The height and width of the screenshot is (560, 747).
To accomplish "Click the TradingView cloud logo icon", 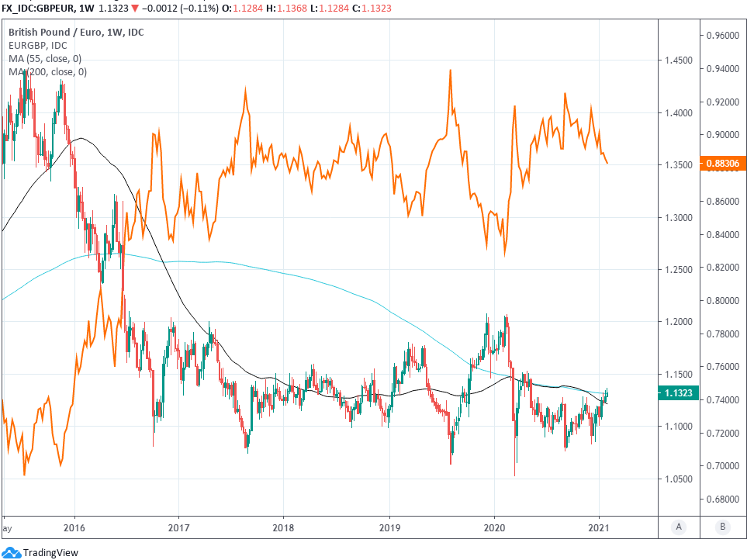I will (x=11, y=552).
